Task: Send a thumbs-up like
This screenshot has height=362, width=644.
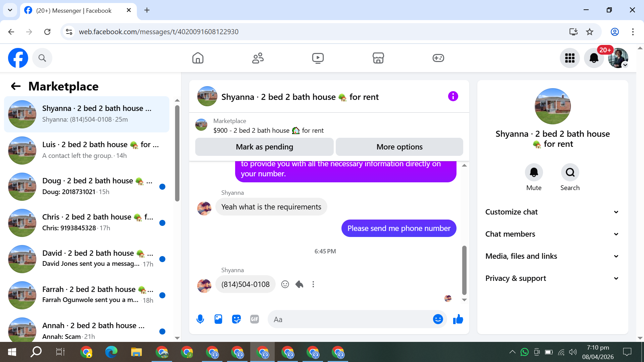Action: (x=458, y=319)
